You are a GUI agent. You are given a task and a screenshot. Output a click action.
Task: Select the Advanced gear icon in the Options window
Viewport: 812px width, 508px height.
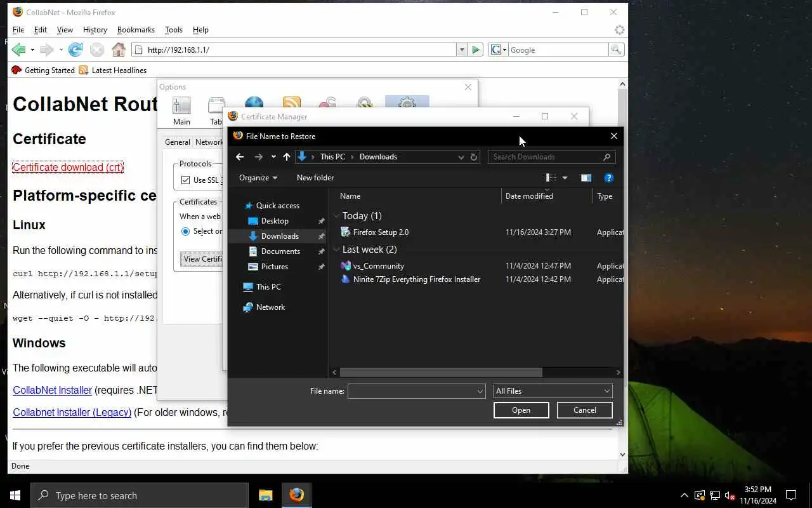pos(407,103)
